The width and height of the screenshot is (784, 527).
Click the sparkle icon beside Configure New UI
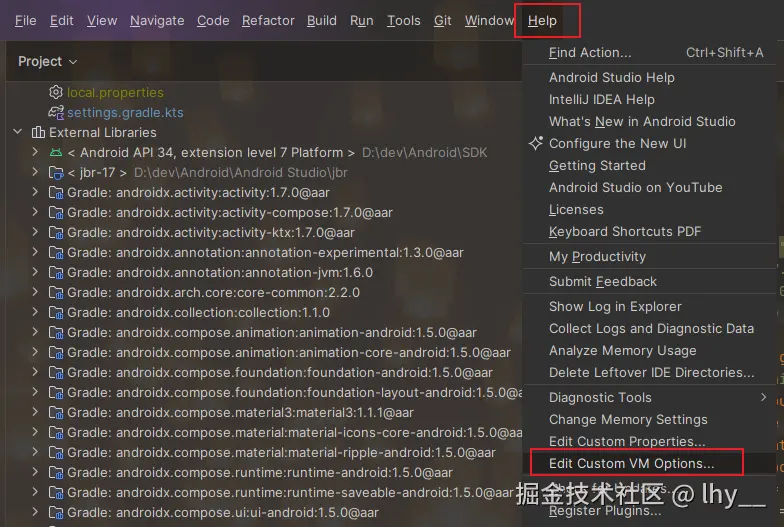(536, 144)
